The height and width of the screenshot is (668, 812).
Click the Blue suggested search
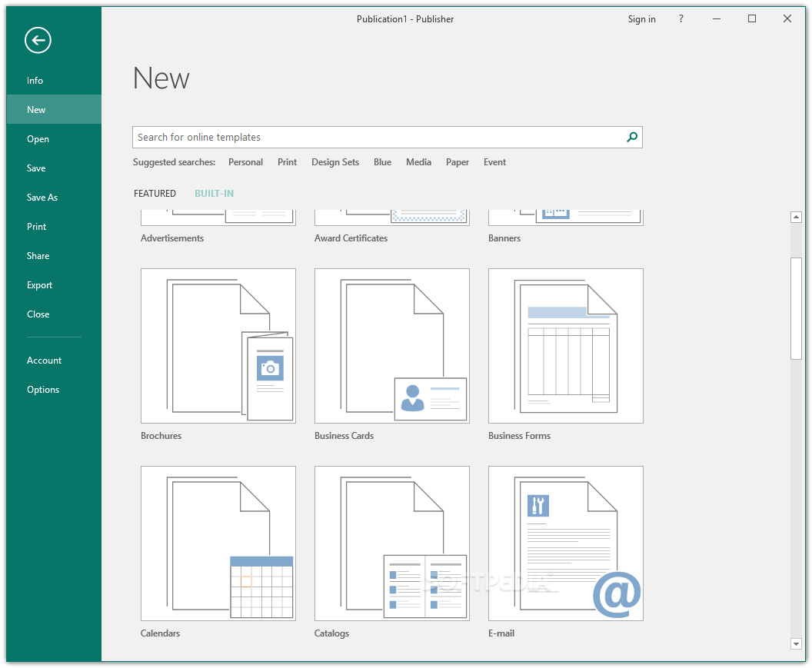click(x=382, y=162)
